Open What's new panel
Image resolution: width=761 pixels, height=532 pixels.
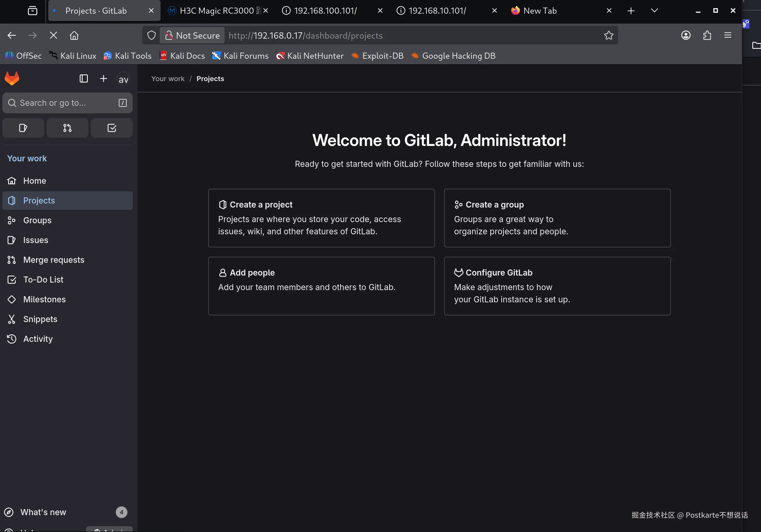pyautogui.click(x=43, y=512)
